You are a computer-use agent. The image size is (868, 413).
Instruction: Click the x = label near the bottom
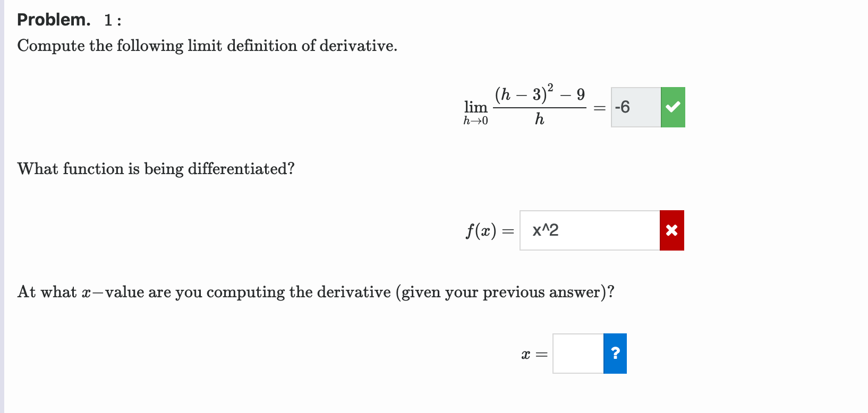click(534, 354)
